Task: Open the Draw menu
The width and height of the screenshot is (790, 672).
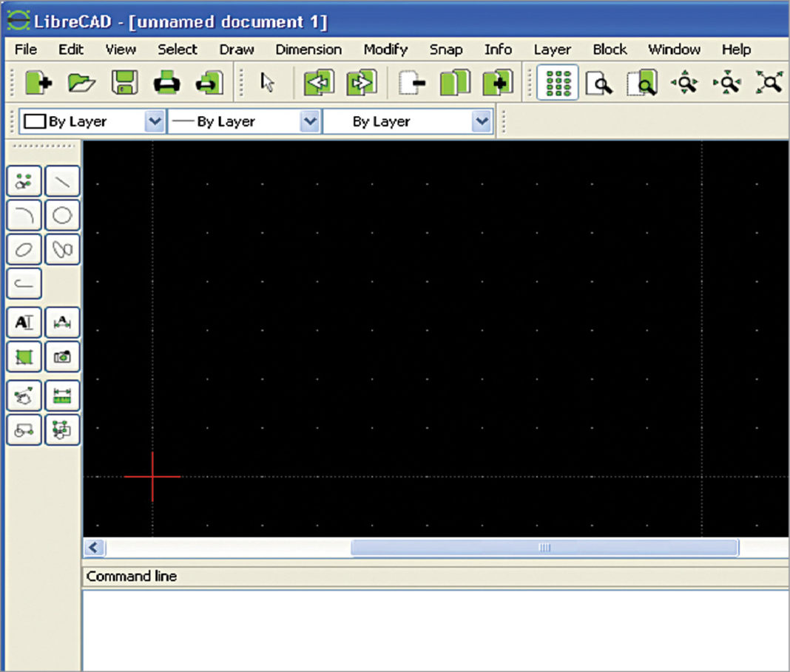Action: click(x=236, y=50)
